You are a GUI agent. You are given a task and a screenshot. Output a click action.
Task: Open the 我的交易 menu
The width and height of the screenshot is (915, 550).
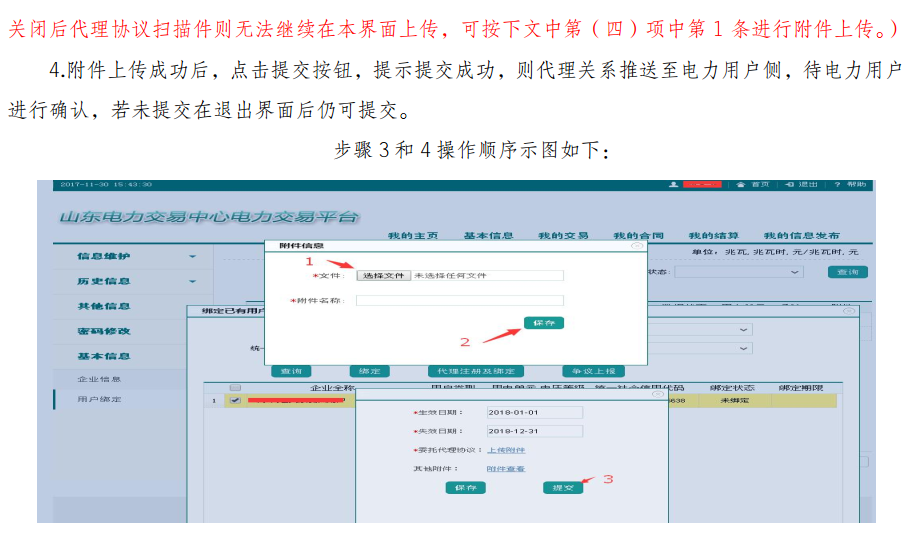(x=562, y=235)
